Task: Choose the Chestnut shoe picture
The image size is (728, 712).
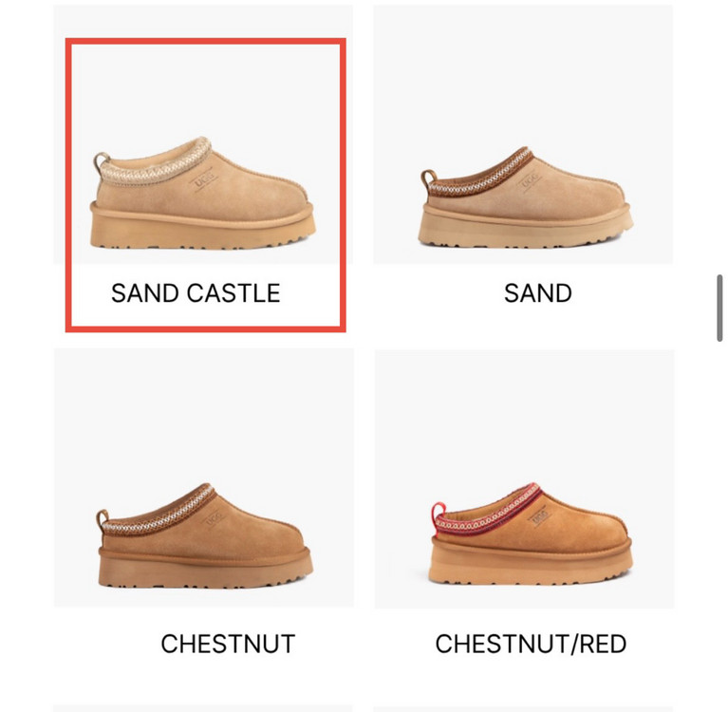Action: pos(205,535)
